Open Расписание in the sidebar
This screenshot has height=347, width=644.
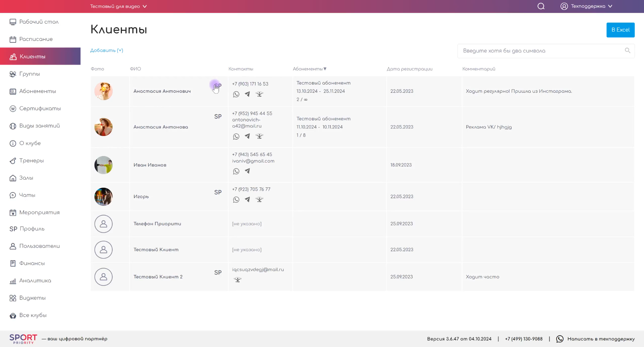36,39
